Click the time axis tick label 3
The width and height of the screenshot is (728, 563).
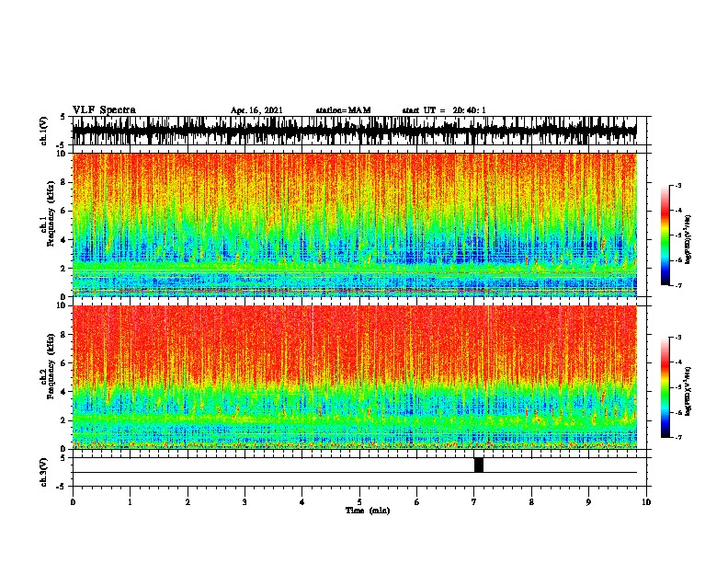[x=245, y=501]
